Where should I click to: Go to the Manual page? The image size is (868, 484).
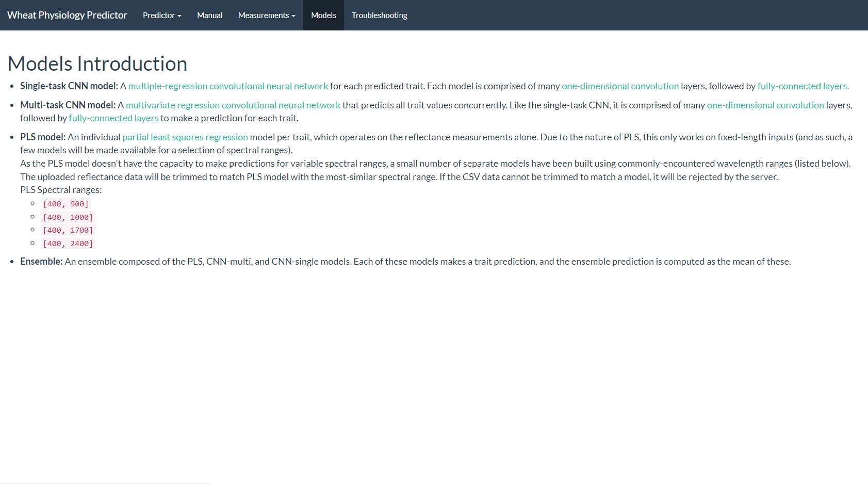point(209,15)
